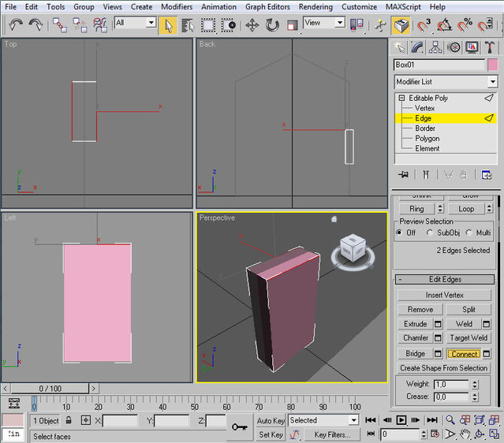
Task: Select Polygon sub-object level in stack
Action: (x=427, y=139)
